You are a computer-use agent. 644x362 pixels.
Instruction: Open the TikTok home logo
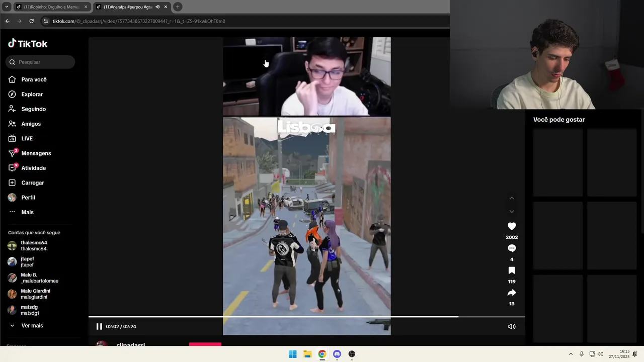click(x=28, y=44)
